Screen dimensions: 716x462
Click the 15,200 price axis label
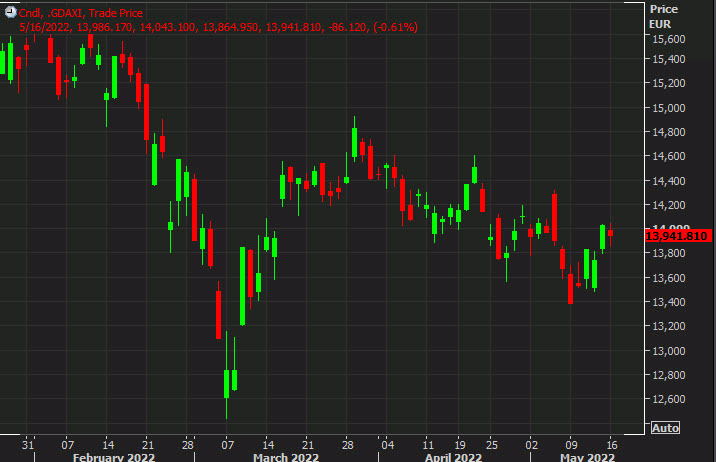[x=669, y=84]
